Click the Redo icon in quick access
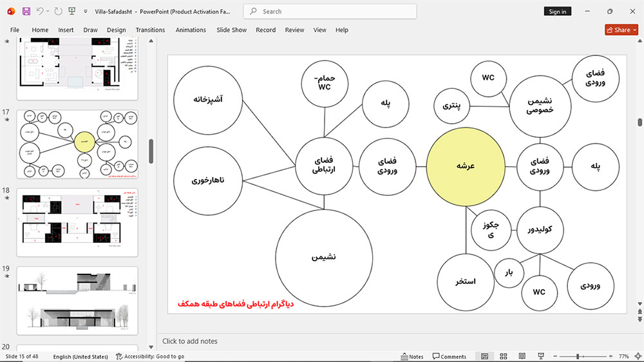 (59, 12)
